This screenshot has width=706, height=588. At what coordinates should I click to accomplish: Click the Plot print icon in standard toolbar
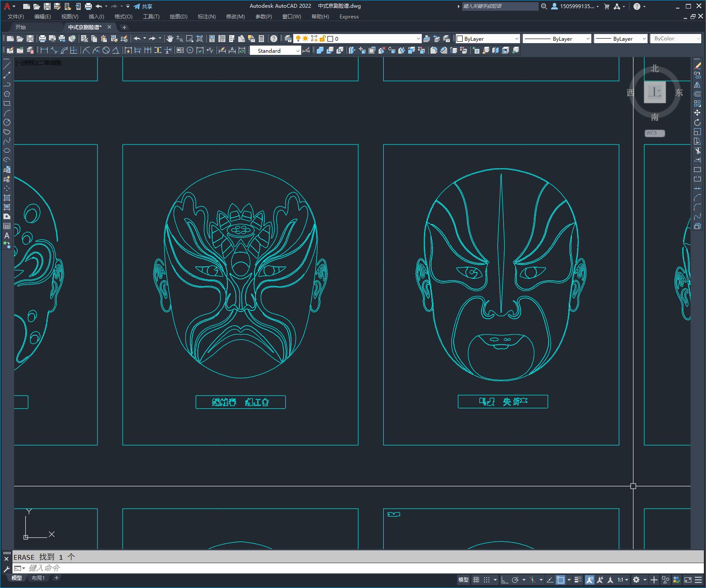[42, 39]
